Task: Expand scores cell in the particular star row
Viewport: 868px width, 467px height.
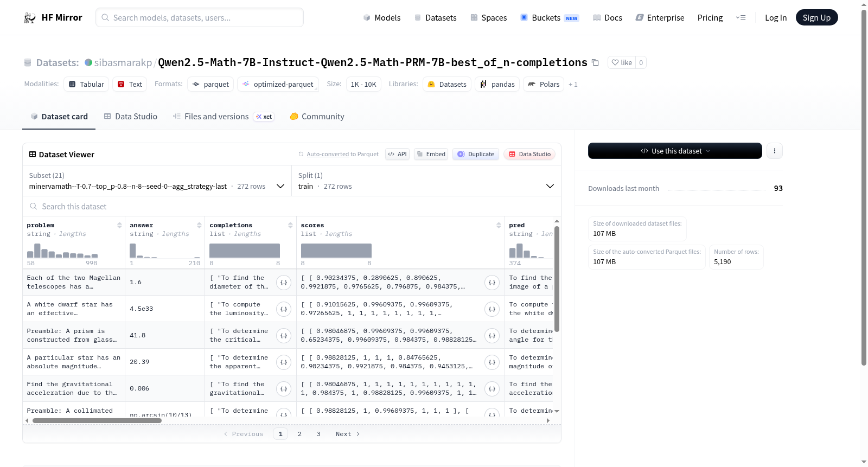Action: pos(492,362)
